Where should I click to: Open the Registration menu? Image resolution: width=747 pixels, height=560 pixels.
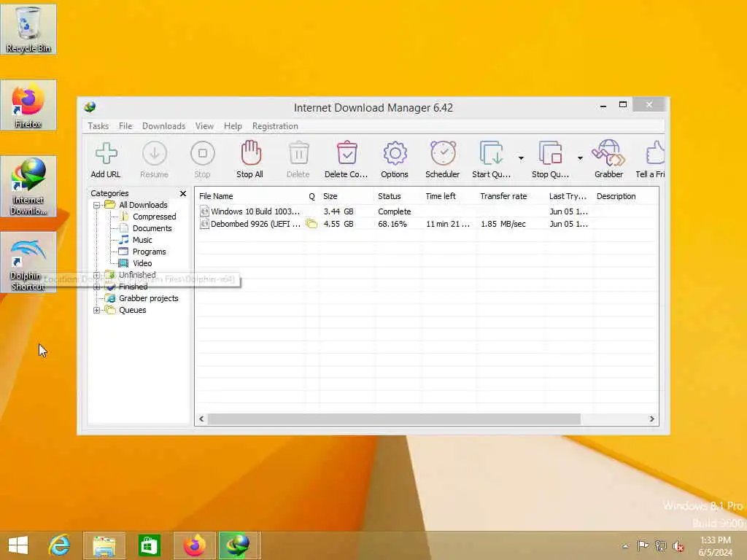coord(275,126)
